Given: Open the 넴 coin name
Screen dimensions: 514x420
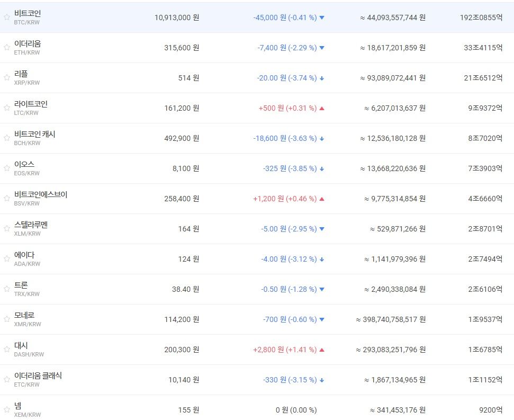Looking at the screenshot, I should pyautogui.click(x=17, y=406).
